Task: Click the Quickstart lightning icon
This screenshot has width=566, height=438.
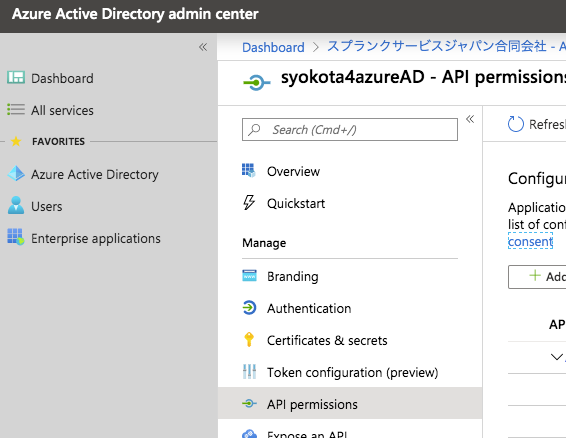Action: [249, 202]
